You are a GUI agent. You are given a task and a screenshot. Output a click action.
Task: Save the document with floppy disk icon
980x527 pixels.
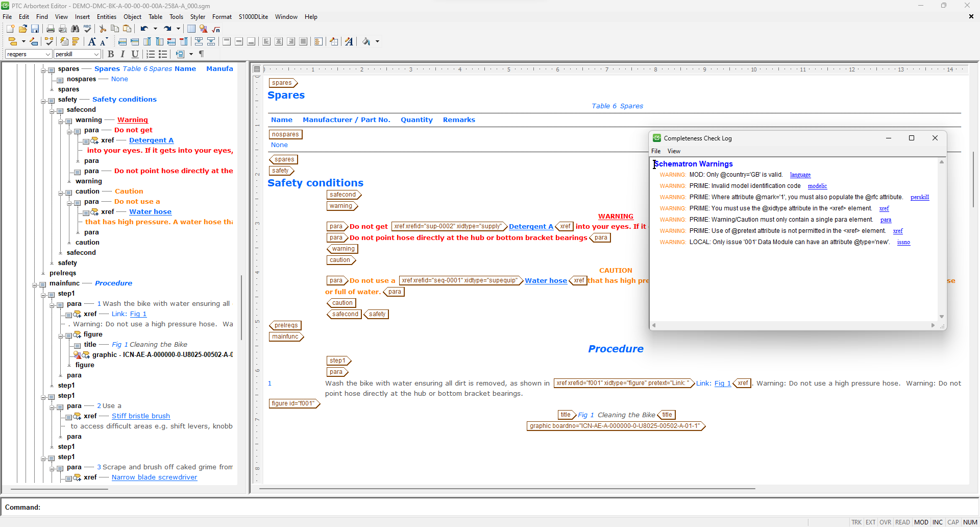pyautogui.click(x=35, y=29)
